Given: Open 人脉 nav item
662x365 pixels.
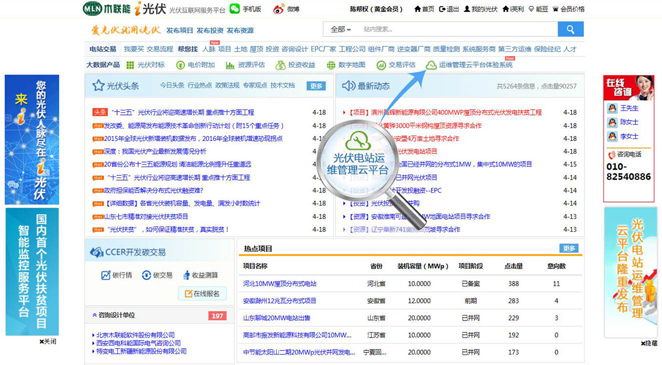Looking at the screenshot, I should (209, 49).
